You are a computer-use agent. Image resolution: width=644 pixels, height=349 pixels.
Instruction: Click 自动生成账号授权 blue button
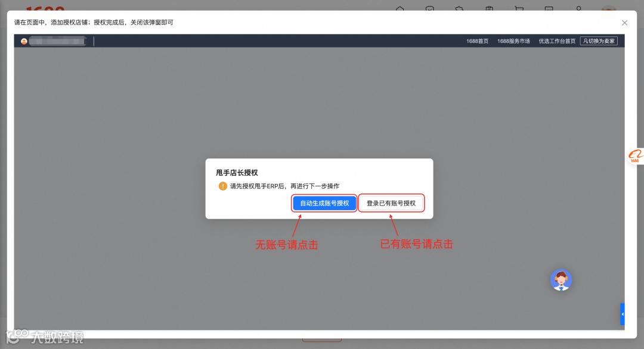[324, 203]
